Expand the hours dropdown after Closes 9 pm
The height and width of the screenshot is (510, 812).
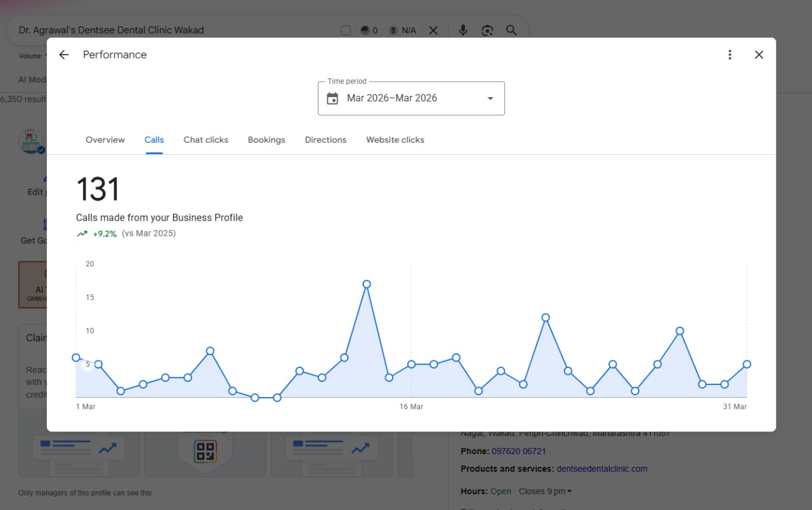pos(570,492)
